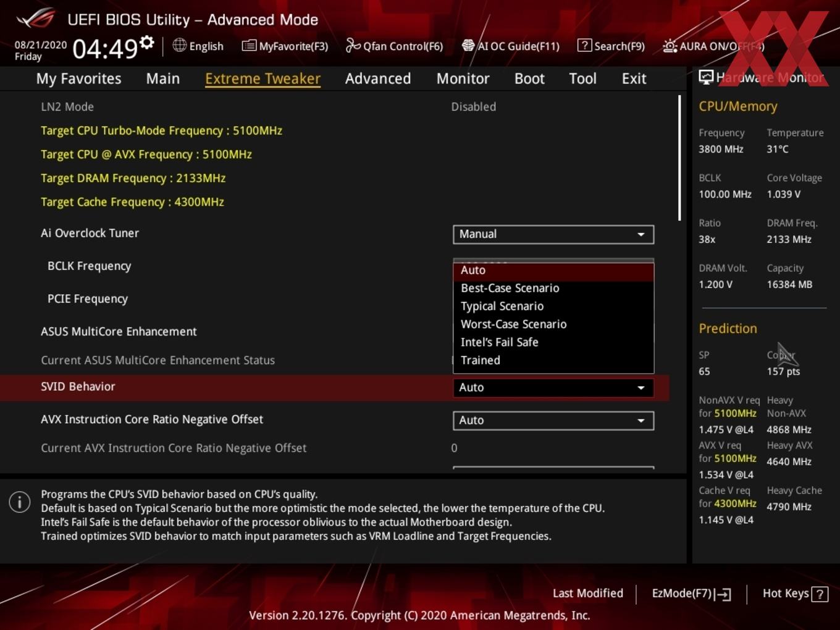Click the 3800 MHz frequency value
Image resolution: width=840 pixels, height=630 pixels.
[x=721, y=149]
